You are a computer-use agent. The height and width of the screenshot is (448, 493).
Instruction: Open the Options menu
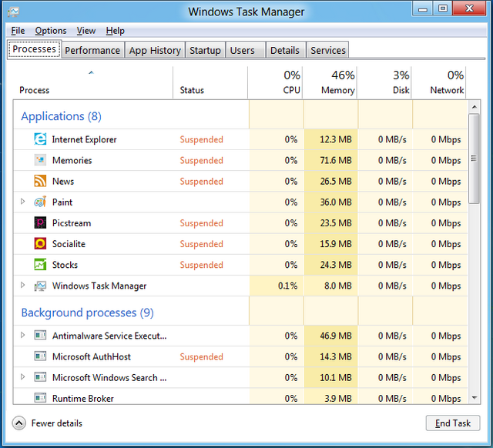click(x=51, y=31)
